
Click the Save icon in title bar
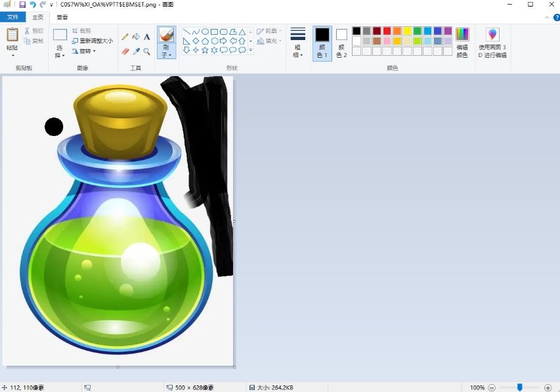[22, 5]
